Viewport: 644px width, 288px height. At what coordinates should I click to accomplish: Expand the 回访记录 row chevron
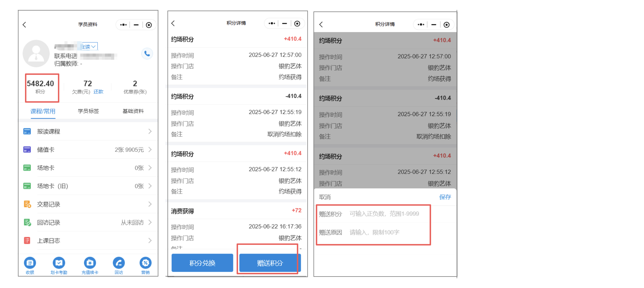pyautogui.click(x=150, y=222)
